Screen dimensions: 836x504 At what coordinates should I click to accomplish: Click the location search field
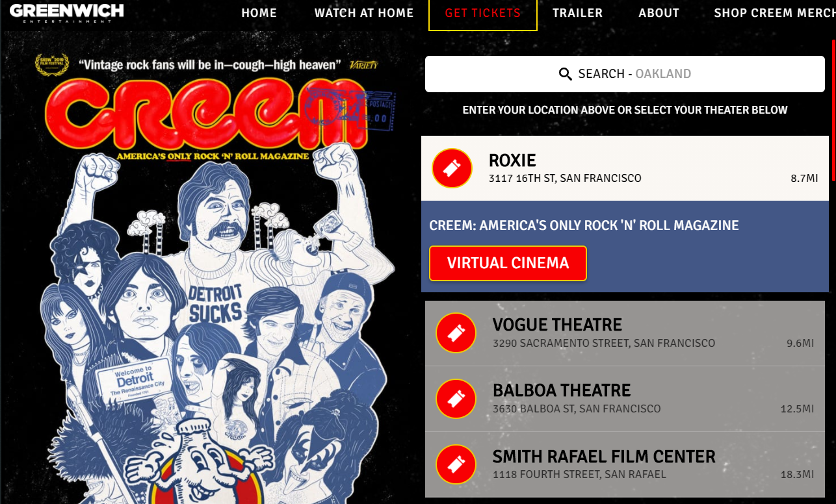625,74
